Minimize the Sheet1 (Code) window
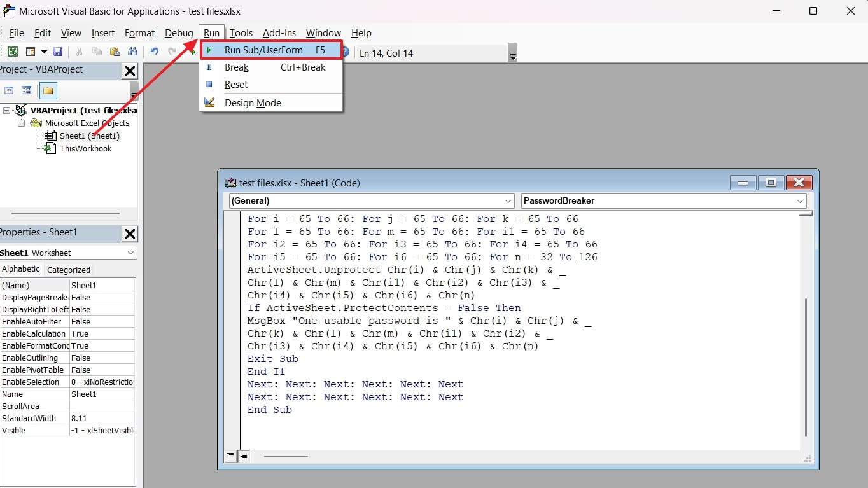This screenshot has width=868, height=488. click(x=743, y=183)
